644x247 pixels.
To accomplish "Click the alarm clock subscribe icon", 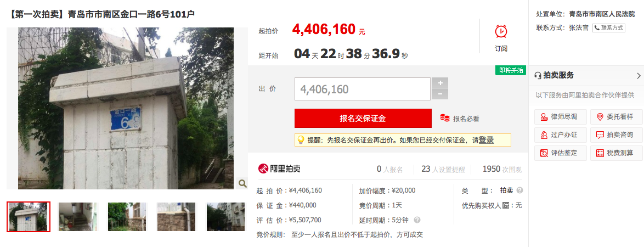I will coord(501,32).
